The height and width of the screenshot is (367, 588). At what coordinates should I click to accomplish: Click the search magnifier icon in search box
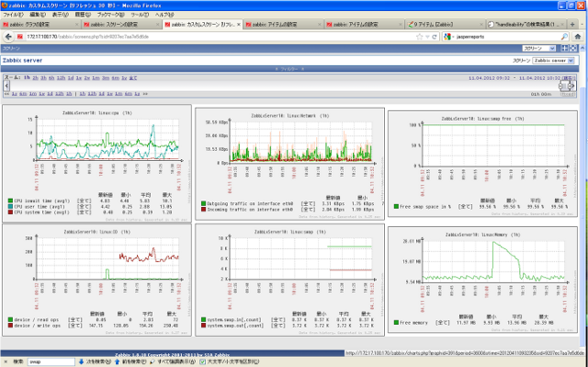pos(564,37)
